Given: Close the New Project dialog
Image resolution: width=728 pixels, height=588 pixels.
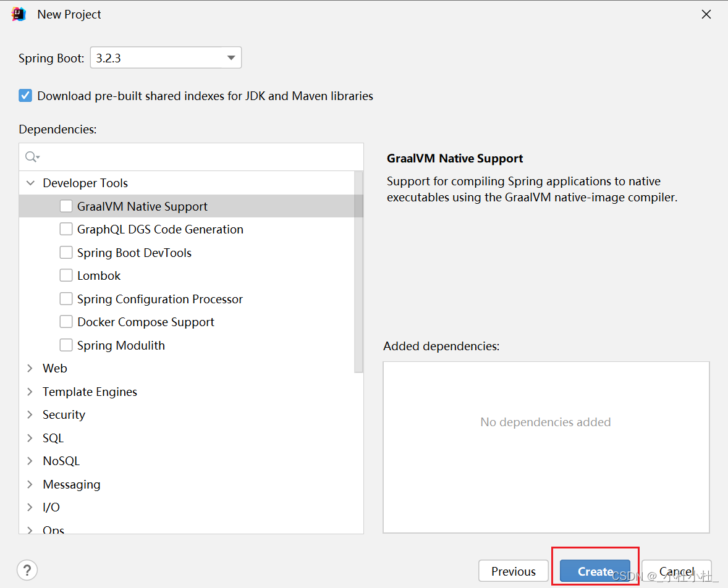Looking at the screenshot, I should tap(706, 14).
